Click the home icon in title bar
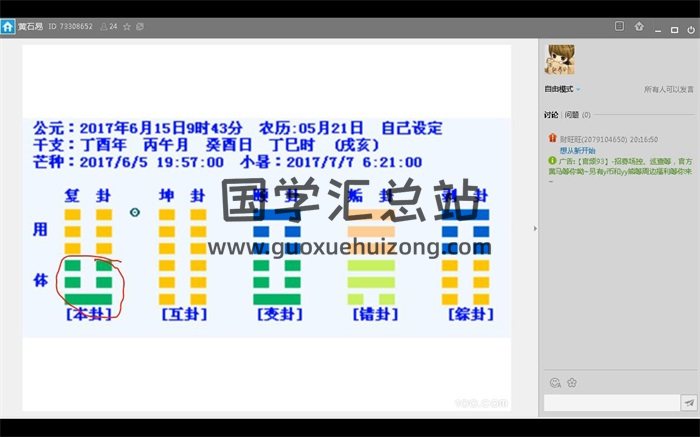 point(8,26)
